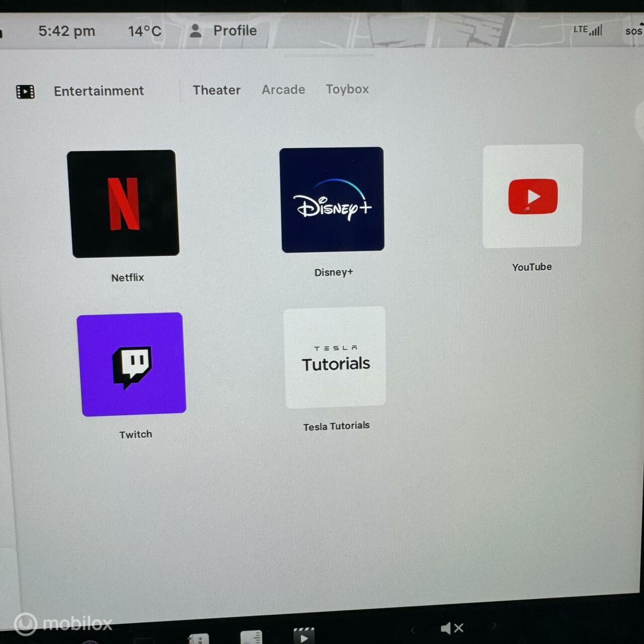Click the Twitch label text
This screenshot has height=644, width=644.
coord(135,434)
